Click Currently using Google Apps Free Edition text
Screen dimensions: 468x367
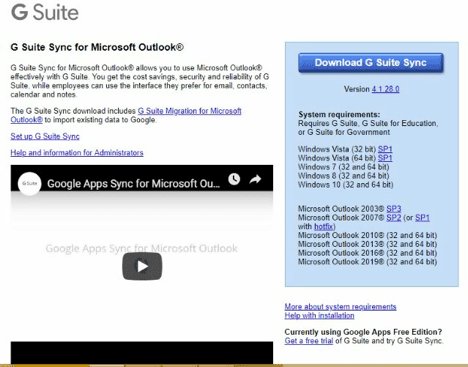point(363,332)
